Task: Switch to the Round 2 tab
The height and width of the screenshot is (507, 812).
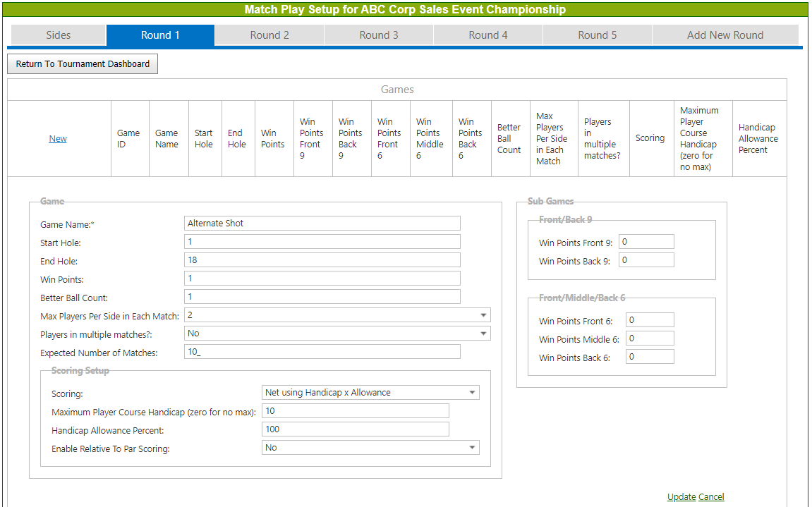Action: point(269,35)
